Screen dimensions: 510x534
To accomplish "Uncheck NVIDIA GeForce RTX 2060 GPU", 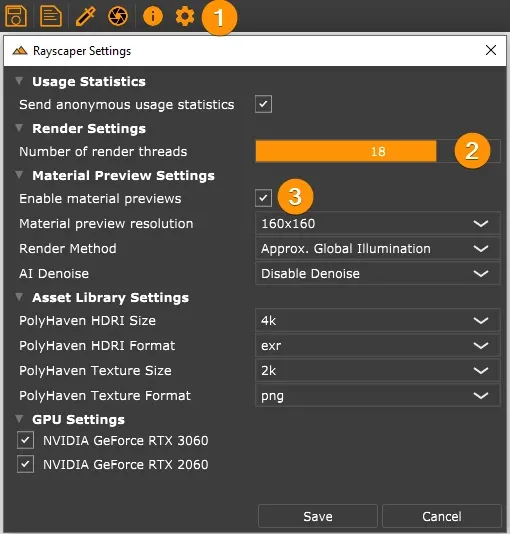I will click(x=26, y=464).
